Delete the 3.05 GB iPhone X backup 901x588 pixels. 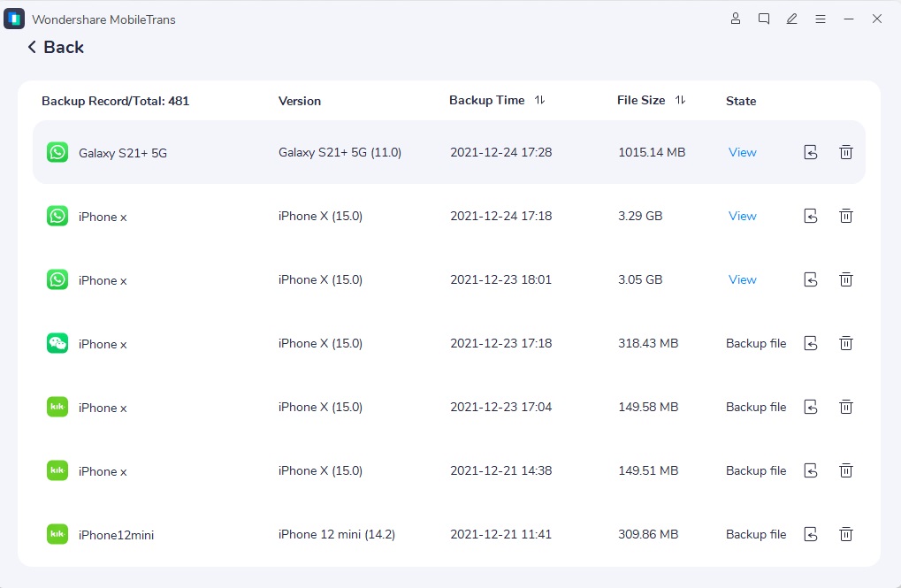point(846,280)
